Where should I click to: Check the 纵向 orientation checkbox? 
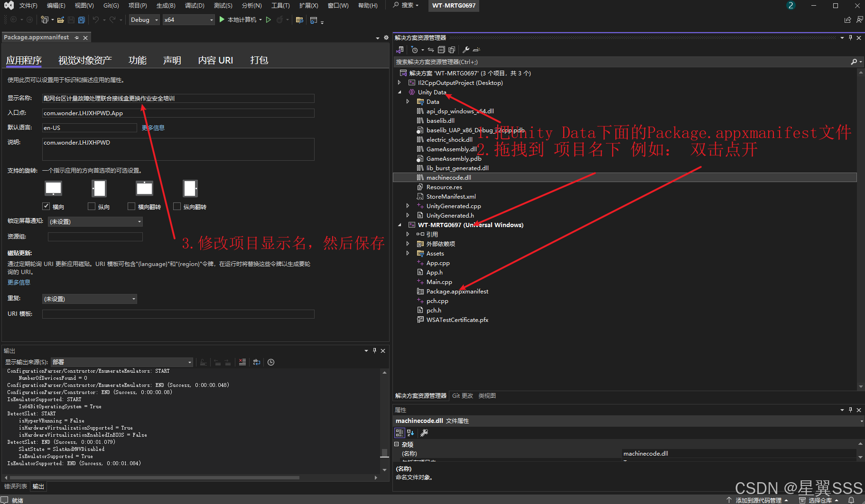pyautogui.click(x=92, y=206)
